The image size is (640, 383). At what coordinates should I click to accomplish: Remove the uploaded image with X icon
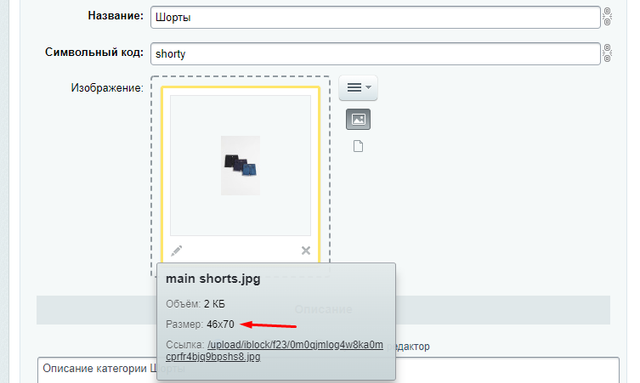(x=306, y=250)
